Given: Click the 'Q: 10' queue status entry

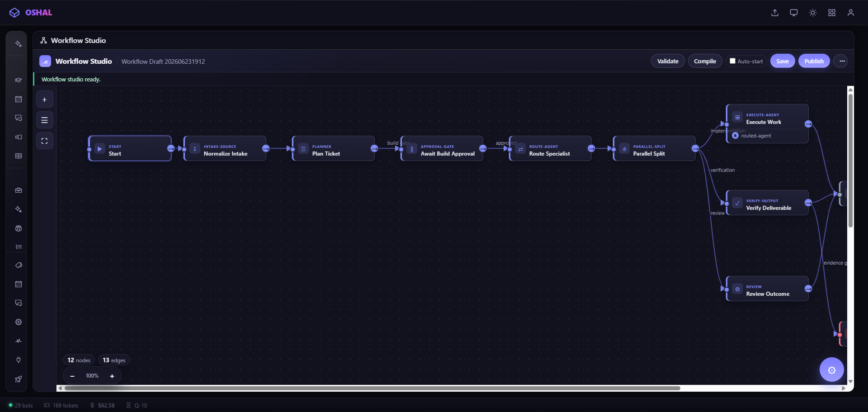Looking at the screenshot, I should click(137, 406).
